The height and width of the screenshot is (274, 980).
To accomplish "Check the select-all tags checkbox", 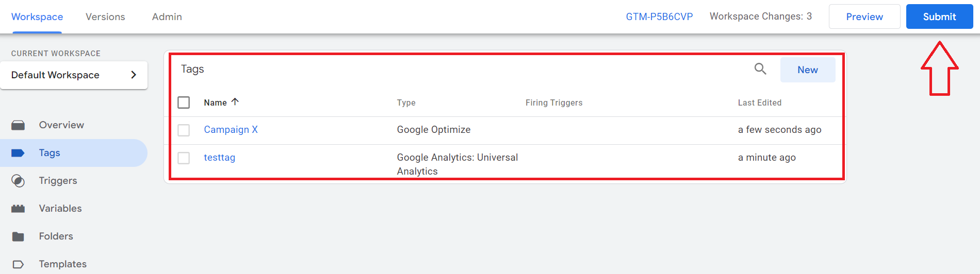I will pos(184,102).
